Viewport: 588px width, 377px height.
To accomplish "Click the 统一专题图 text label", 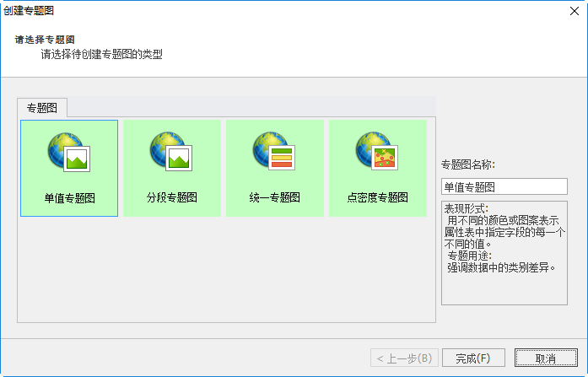I will [x=275, y=198].
